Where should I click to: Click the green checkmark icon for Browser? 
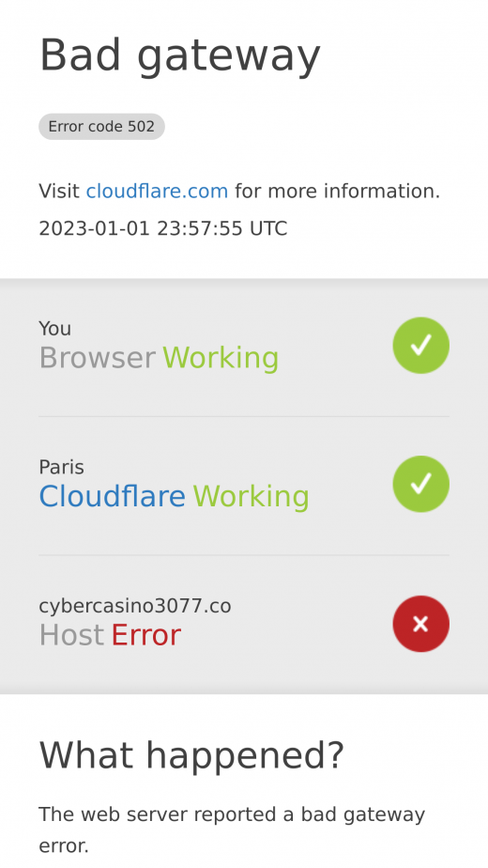(x=420, y=346)
